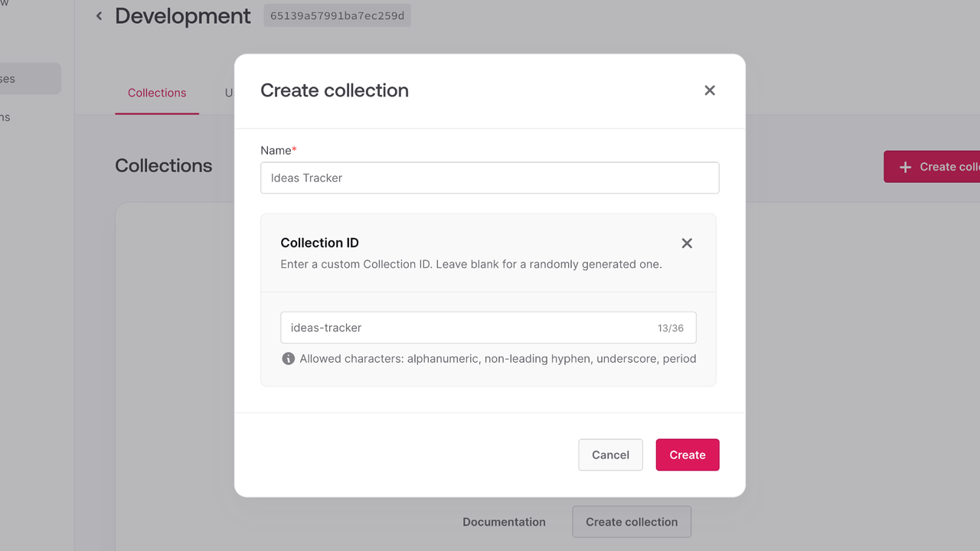Click the database ID chip 65139a57991ba7ec259d
The image size is (980, 551).
pos(337,16)
